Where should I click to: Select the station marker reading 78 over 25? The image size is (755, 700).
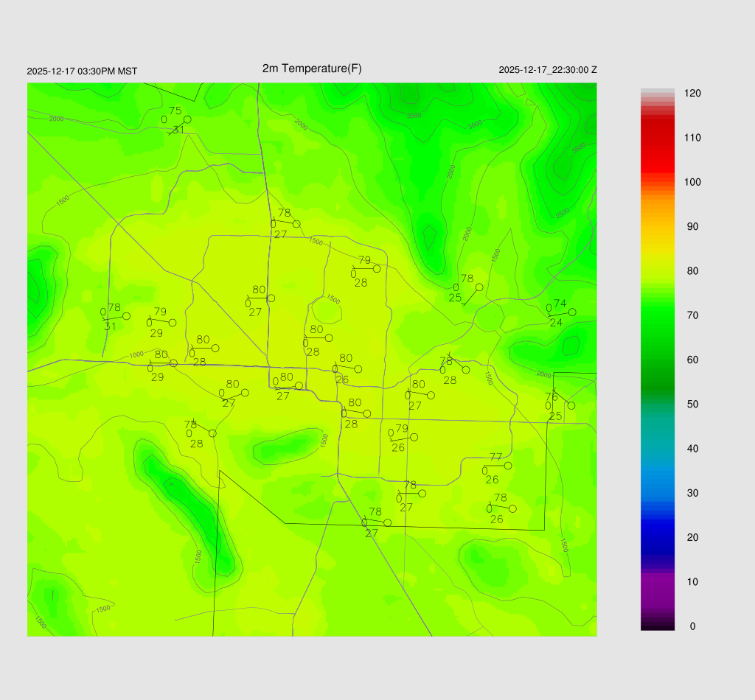click(479, 287)
